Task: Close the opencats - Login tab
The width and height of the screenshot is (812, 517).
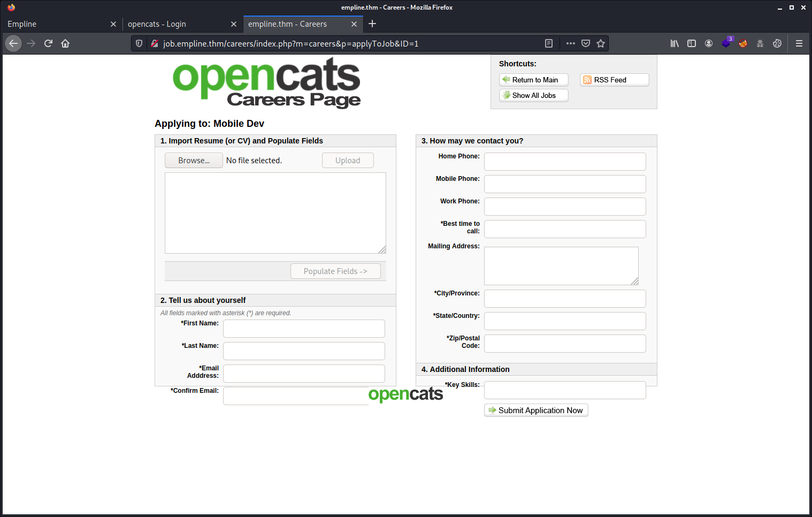Action: point(233,24)
